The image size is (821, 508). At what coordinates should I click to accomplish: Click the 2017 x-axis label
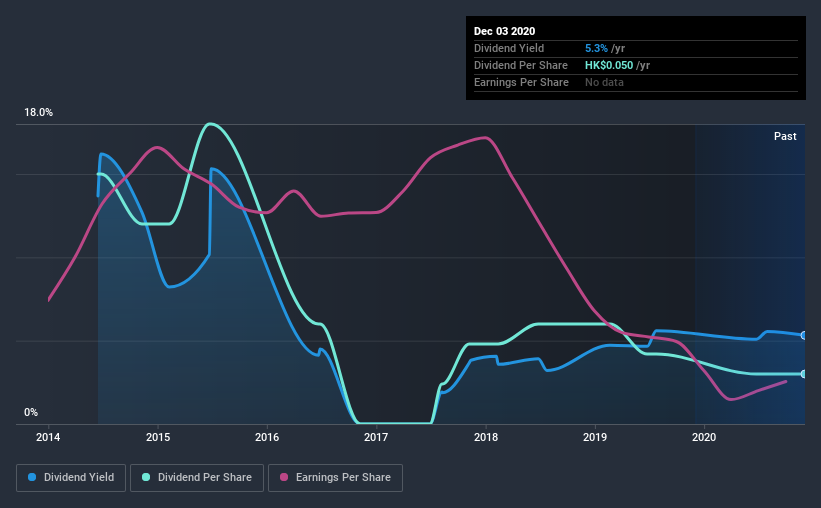(376, 437)
